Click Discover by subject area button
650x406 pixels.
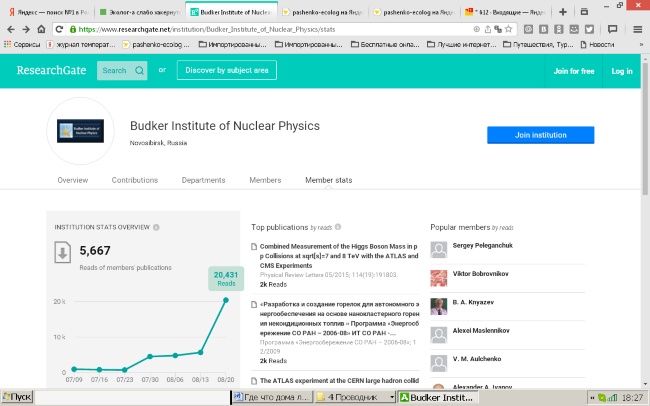(x=226, y=71)
